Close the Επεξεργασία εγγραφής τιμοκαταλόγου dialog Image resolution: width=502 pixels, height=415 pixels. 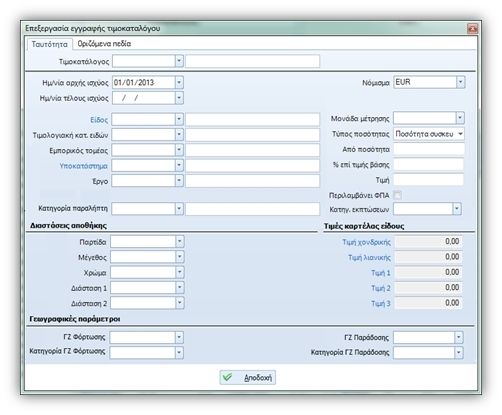click(472, 29)
